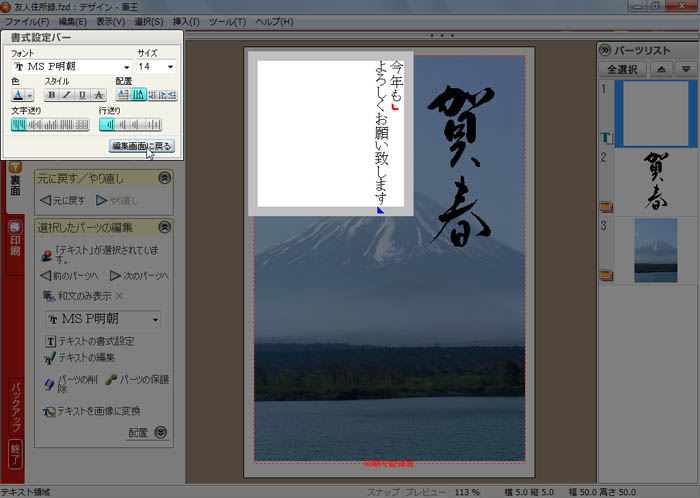Choose the narrowest 行送り line spacing

click(x=107, y=124)
